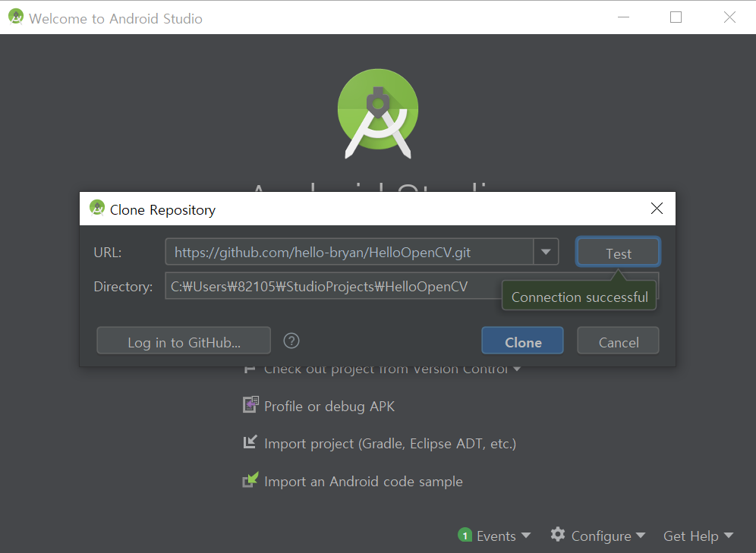The width and height of the screenshot is (756, 553).
Task: Clone the repository with Clone button
Action: pos(523,341)
